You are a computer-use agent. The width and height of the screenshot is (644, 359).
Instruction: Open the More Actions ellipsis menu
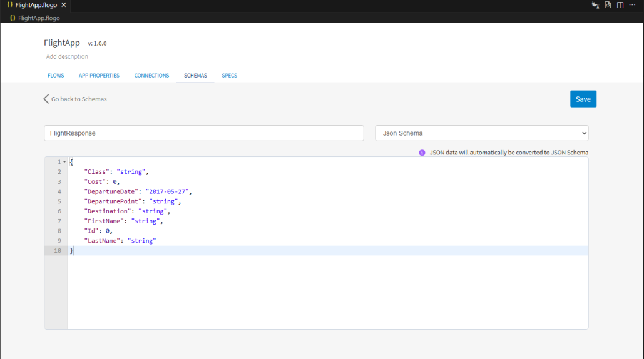click(632, 5)
